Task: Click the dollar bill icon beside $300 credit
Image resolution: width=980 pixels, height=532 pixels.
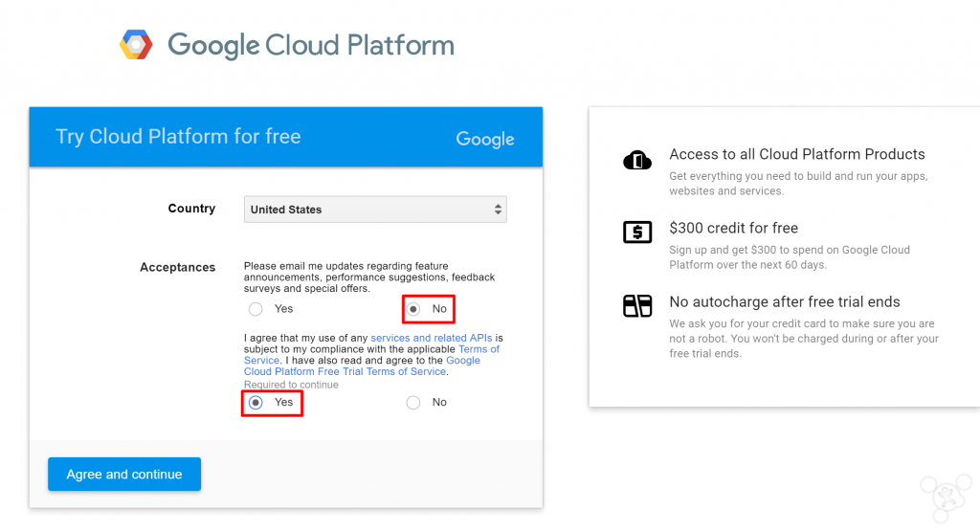Action: (636, 232)
